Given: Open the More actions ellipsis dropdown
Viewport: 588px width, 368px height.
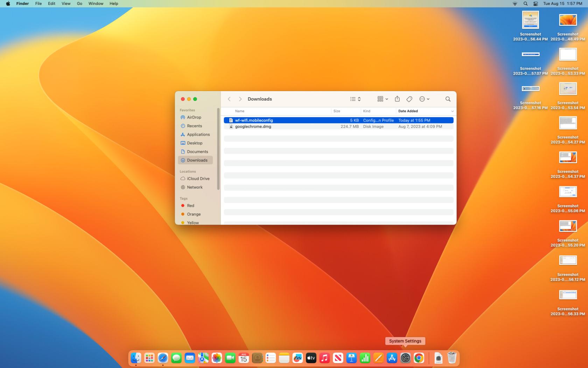Looking at the screenshot, I should point(424,99).
